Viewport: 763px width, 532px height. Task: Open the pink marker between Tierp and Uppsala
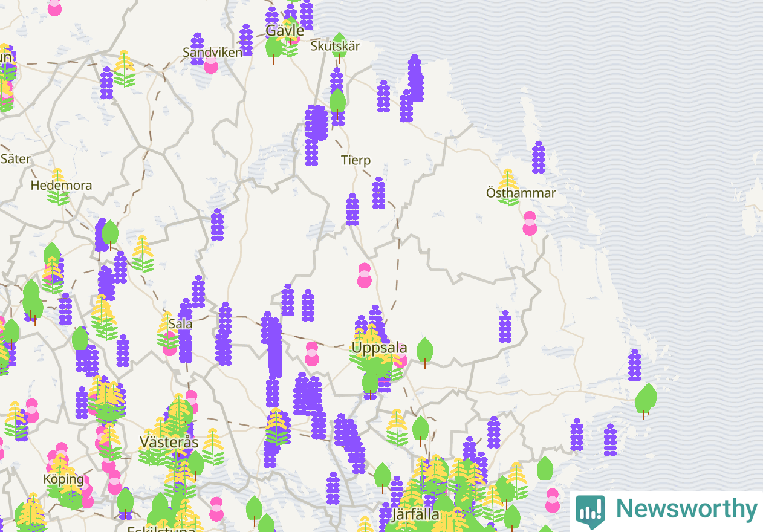[364, 275]
